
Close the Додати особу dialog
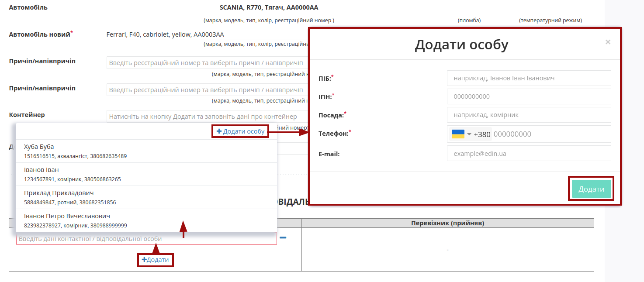click(x=608, y=42)
